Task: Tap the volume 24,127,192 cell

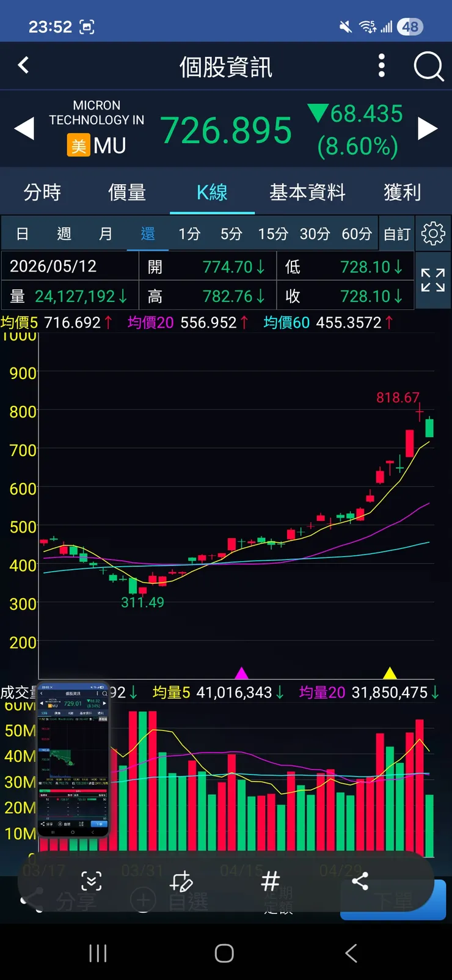Action: [x=70, y=296]
